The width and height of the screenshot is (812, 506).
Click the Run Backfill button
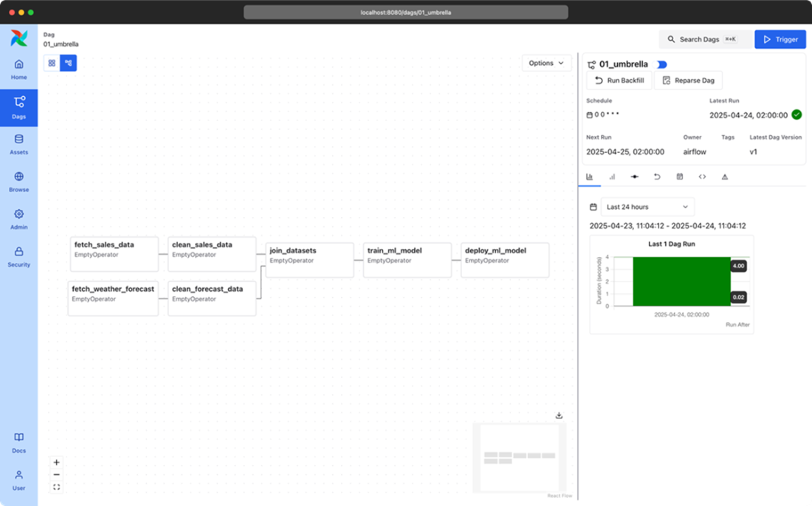[x=619, y=81]
